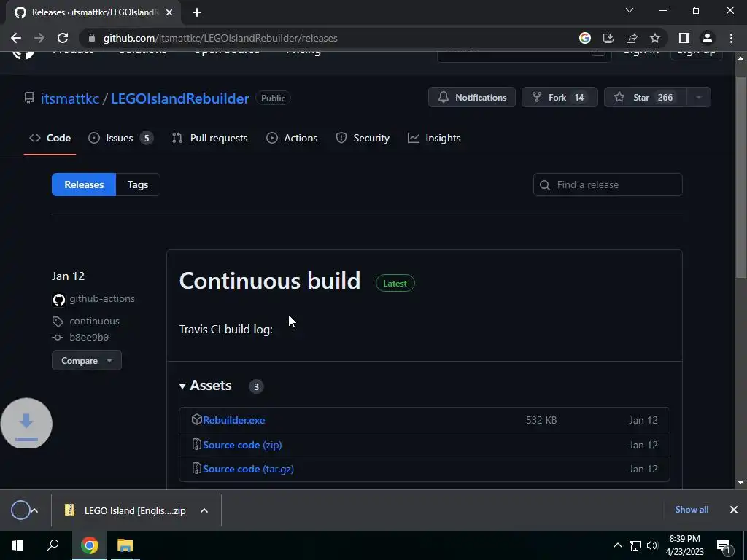Show all downloads

pyautogui.click(x=692, y=510)
